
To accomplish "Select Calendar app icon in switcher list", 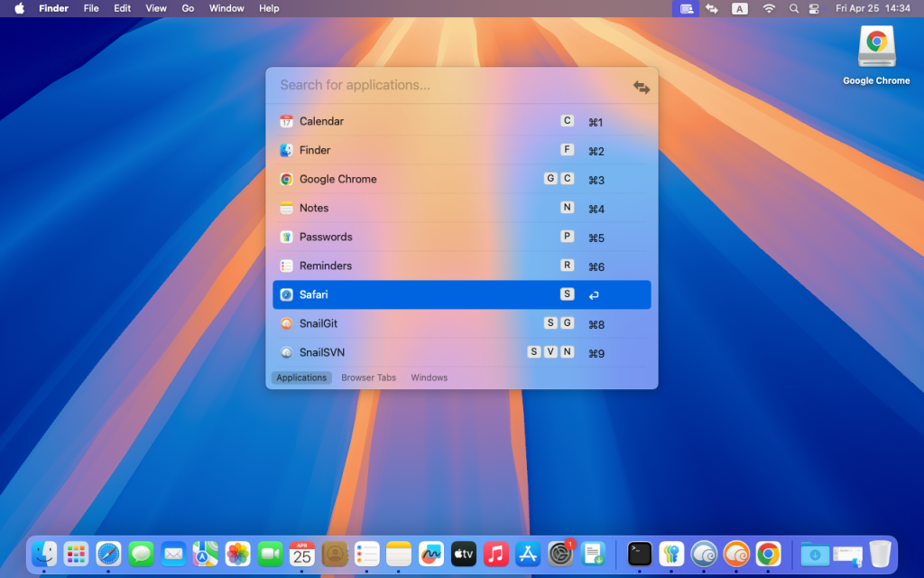I will tap(286, 122).
